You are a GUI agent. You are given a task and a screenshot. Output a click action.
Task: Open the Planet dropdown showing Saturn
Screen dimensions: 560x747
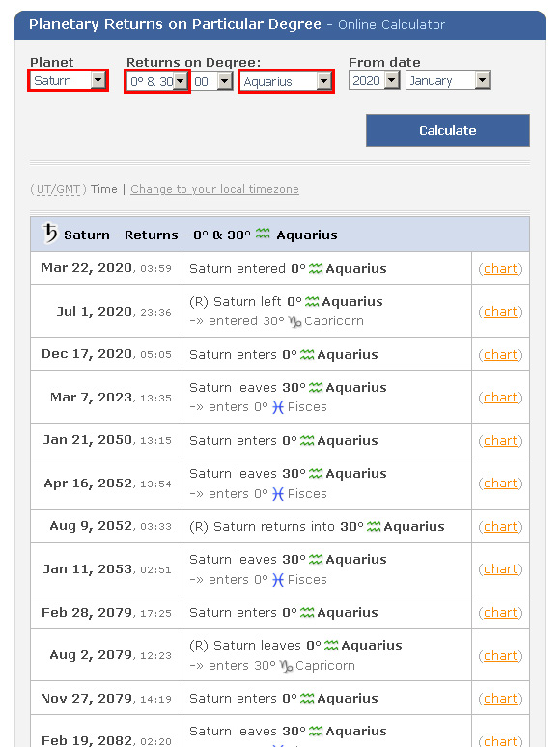coord(69,80)
